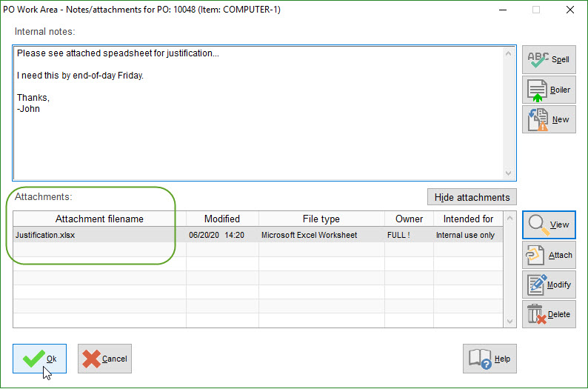588x389 pixels.
Task: Sort by Owner column header
Action: pyautogui.click(x=409, y=219)
